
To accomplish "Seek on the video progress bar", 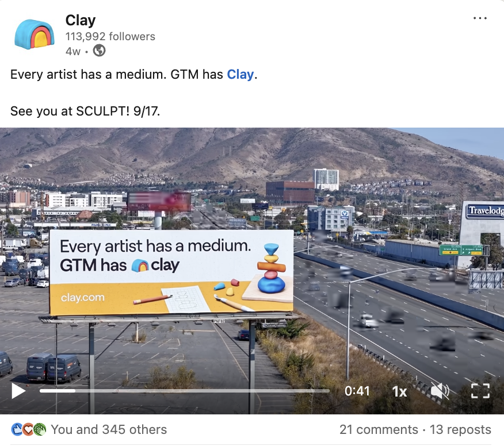I will pyautogui.click(x=185, y=391).
